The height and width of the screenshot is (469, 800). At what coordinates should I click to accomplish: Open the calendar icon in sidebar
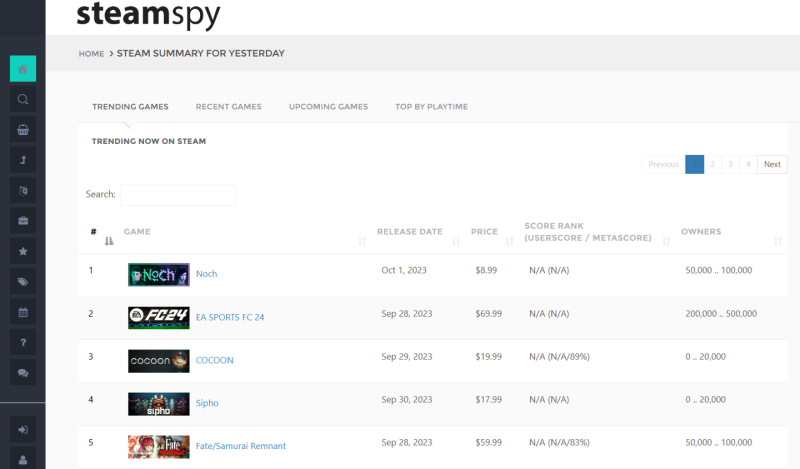coord(23,312)
